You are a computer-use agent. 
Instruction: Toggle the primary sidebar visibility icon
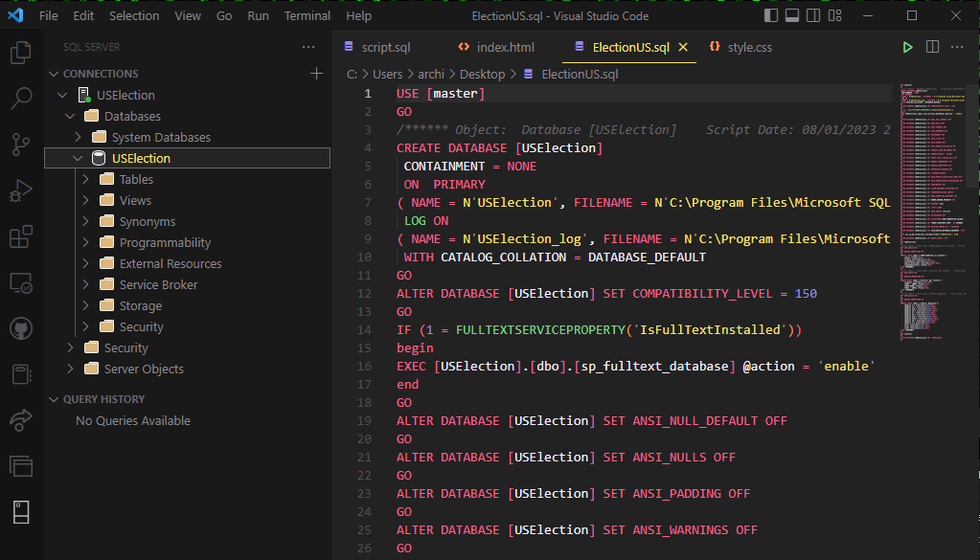coord(769,15)
